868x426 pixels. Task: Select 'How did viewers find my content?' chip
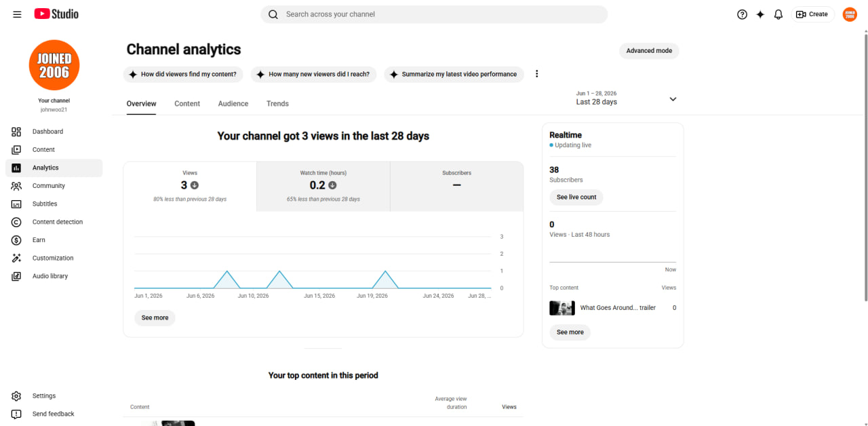point(183,75)
